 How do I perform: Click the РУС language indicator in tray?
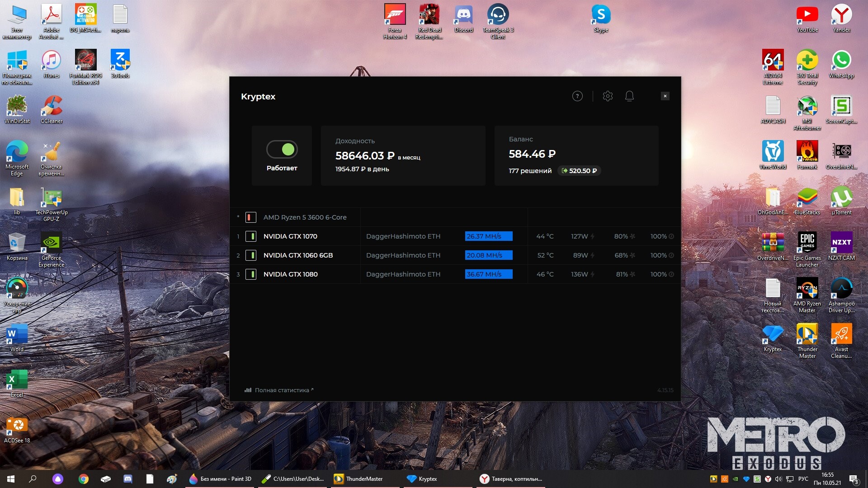(x=803, y=479)
